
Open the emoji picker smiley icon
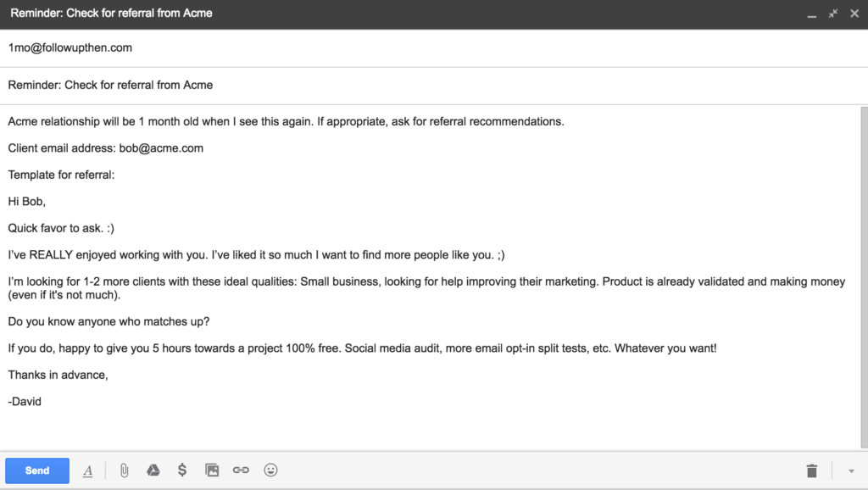270,471
